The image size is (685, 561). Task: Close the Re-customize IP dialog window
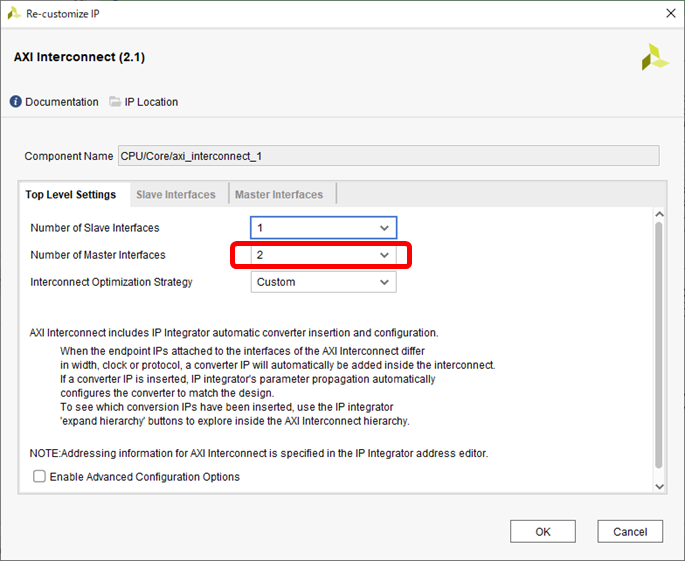(667, 14)
